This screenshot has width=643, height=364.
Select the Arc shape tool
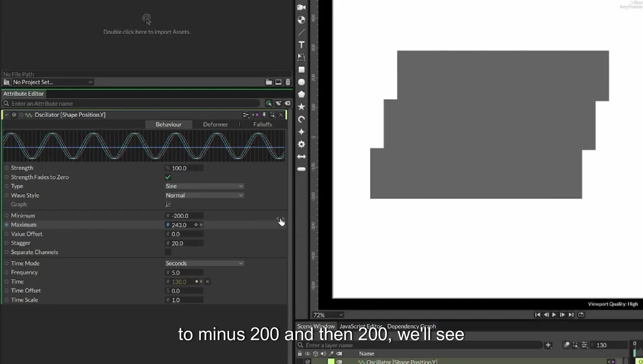tap(301, 119)
